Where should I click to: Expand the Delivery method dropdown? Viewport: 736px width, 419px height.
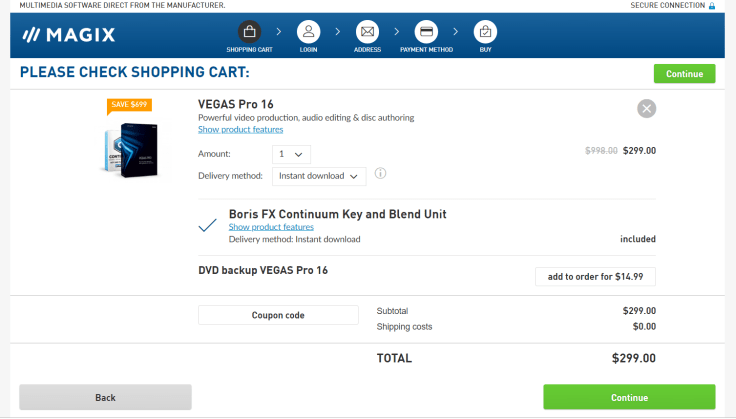(319, 176)
